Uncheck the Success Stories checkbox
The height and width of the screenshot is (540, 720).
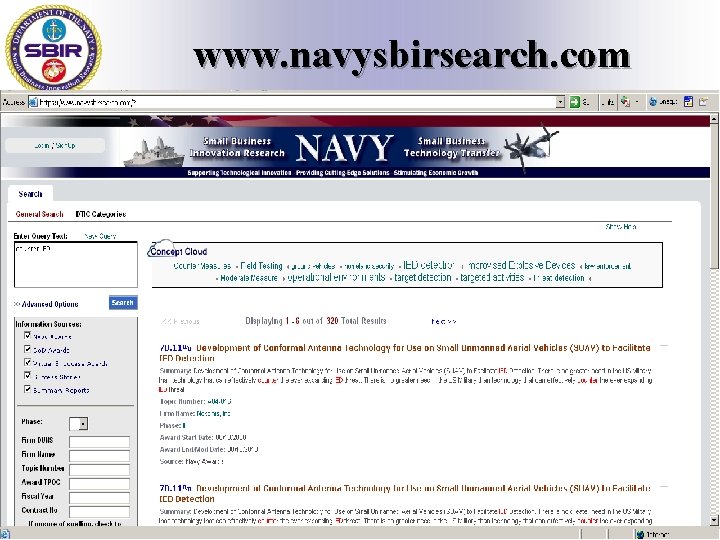coord(28,376)
